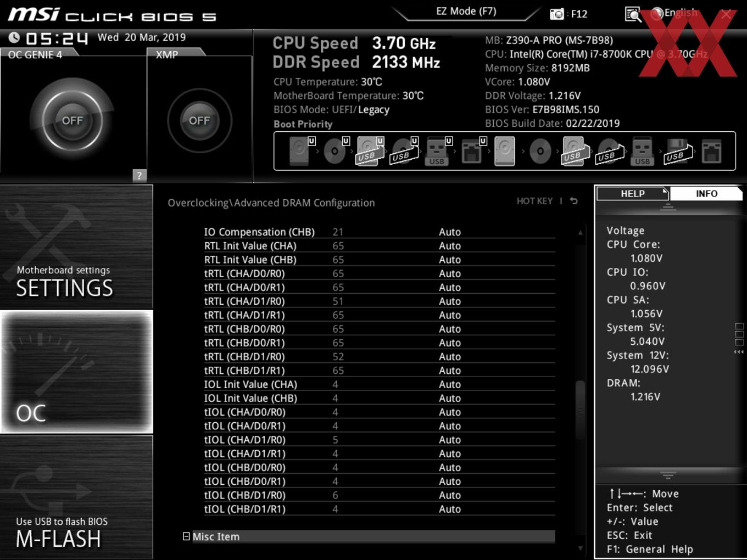Select the legacy USB CD boot icon
The height and width of the screenshot is (560, 747).
click(609, 151)
